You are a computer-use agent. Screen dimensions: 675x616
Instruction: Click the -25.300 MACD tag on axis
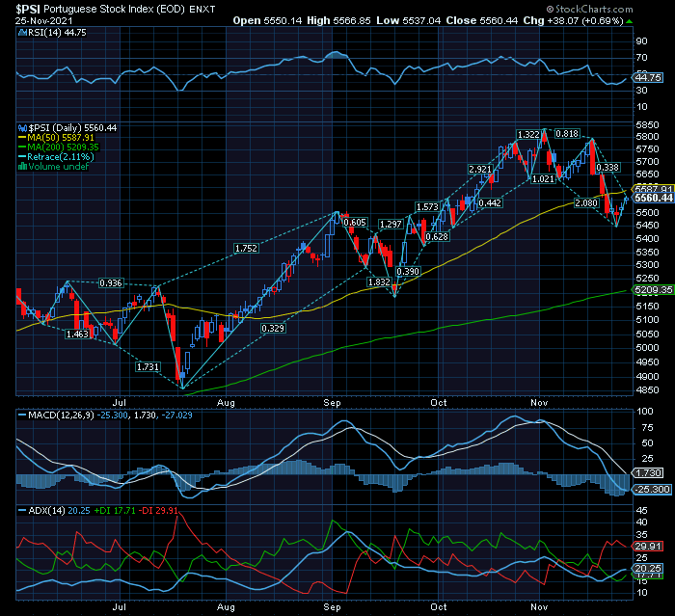(652, 490)
